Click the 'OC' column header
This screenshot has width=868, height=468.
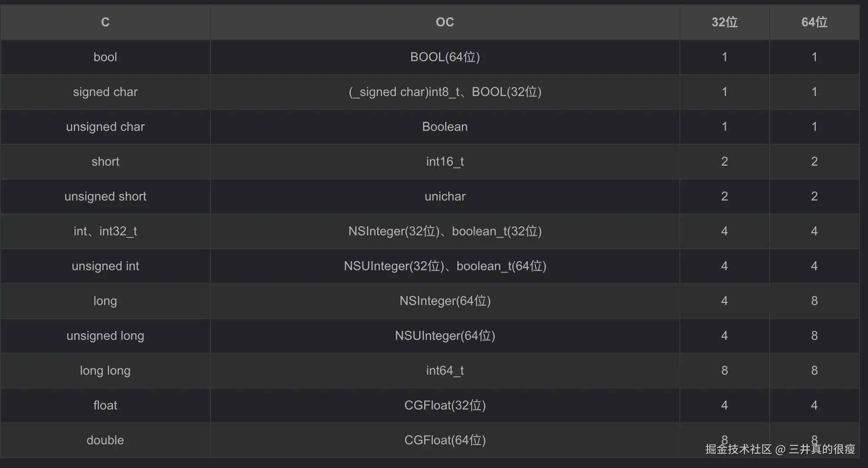(445, 22)
